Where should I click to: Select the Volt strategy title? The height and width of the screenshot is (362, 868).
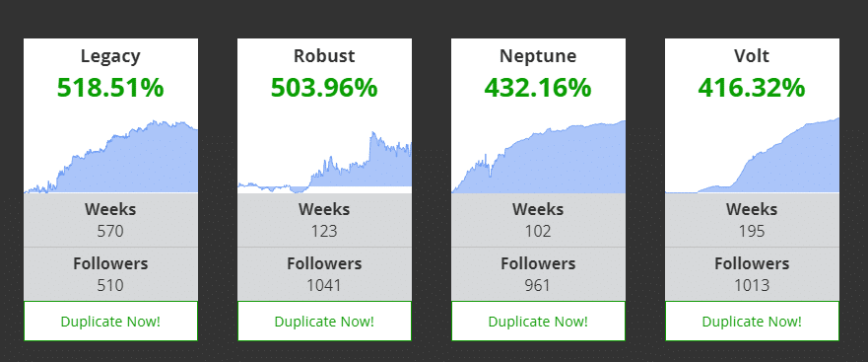[752, 56]
